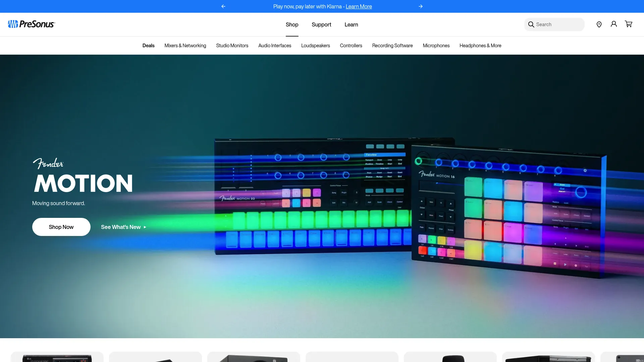Click the magnifying glass search icon
The height and width of the screenshot is (362, 644).
pos(531,24)
